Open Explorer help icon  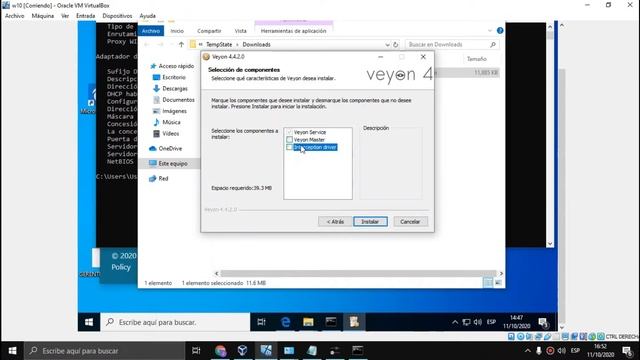click(500, 31)
